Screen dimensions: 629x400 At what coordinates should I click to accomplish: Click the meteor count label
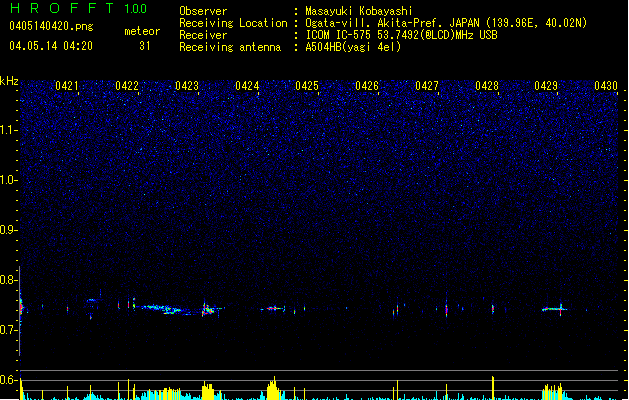coord(142,31)
